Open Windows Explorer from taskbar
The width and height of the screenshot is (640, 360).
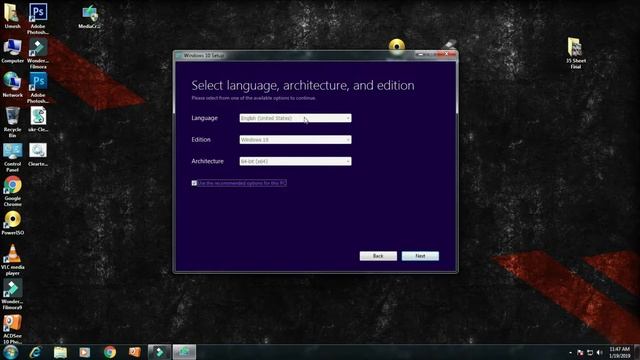[60, 352]
